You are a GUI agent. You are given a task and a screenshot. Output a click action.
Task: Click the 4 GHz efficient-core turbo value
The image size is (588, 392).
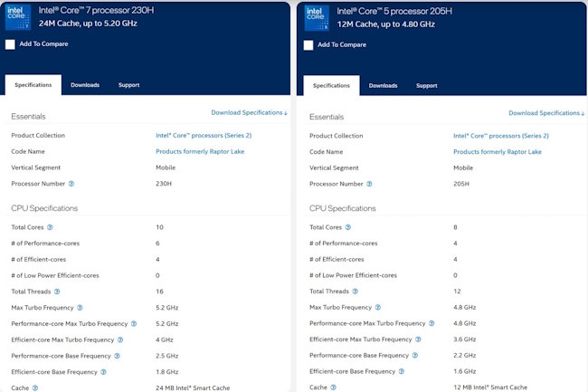coord(165,339)
